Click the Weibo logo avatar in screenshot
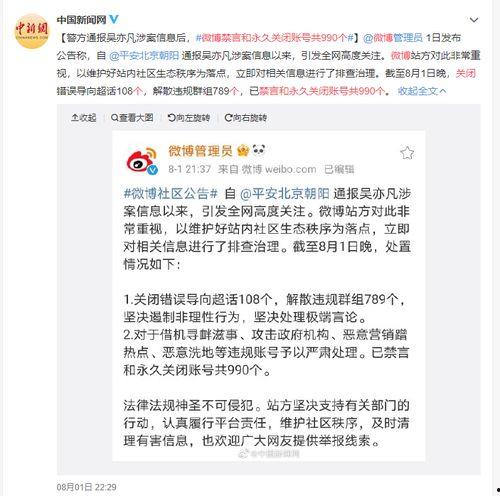Viewport: 500px width, 496px height. 141,160
